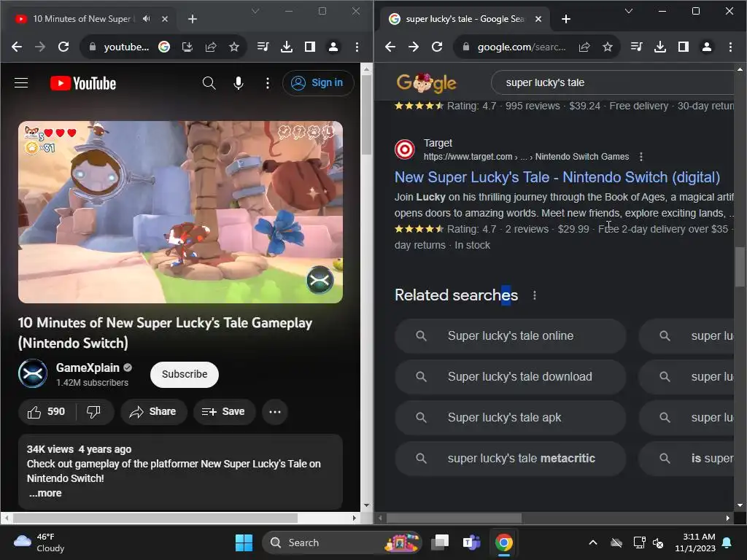The image size is (747, 560).
Task: Toggle side panel in Google window
Action: tap(683, 47)
